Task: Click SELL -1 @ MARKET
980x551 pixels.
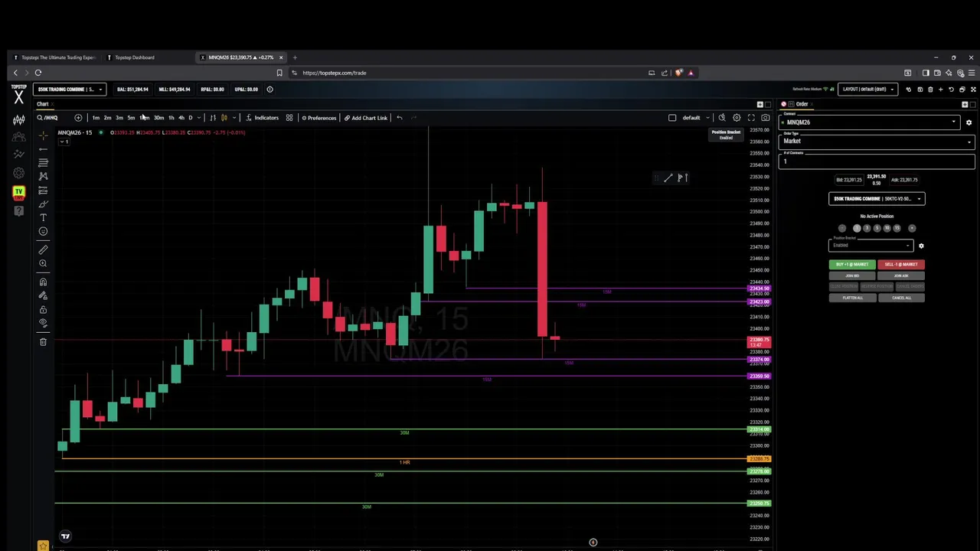Action: (x=901, y=264)
